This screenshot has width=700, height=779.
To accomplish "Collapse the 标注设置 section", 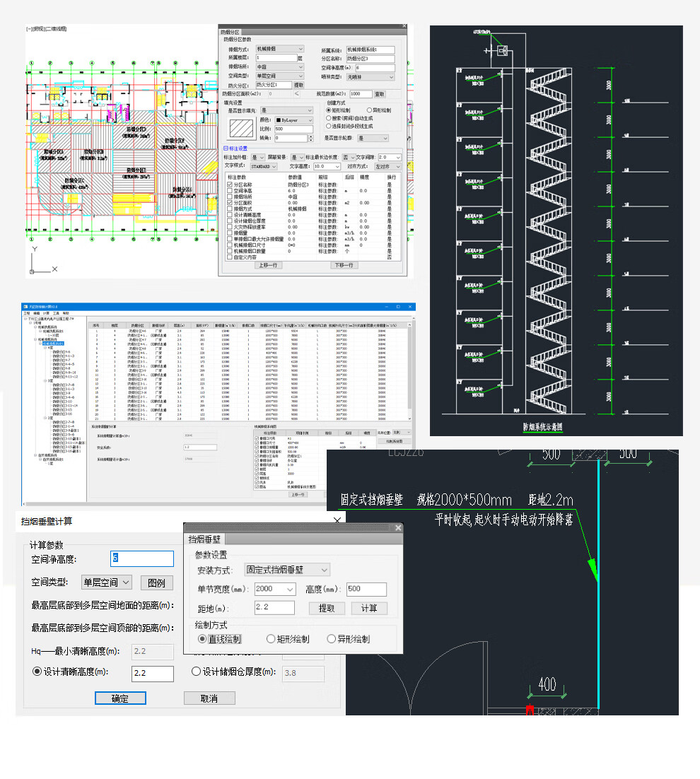I will click(225, 148).
